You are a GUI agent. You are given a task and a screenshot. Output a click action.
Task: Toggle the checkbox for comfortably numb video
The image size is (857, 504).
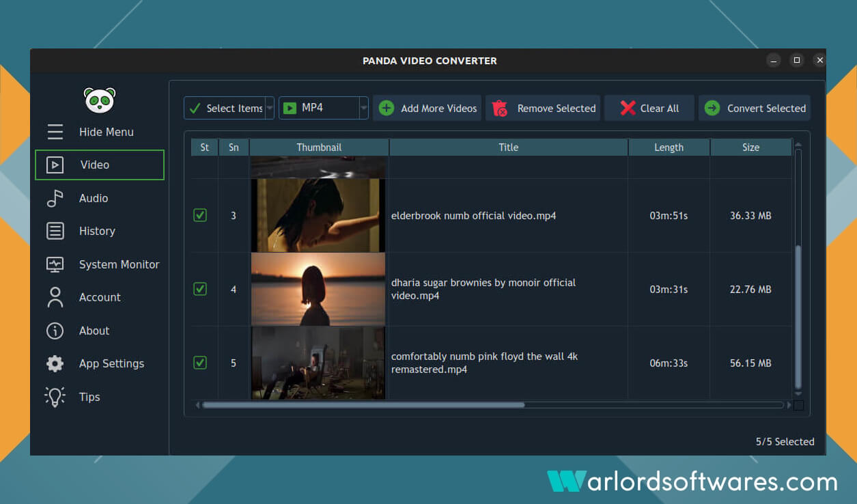coord(200,363)
